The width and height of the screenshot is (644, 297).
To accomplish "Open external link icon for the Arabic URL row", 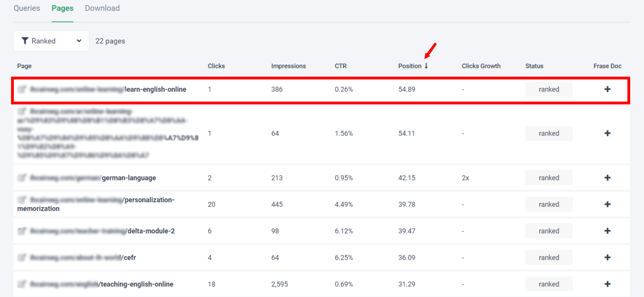I will click(x=22, y=111).
